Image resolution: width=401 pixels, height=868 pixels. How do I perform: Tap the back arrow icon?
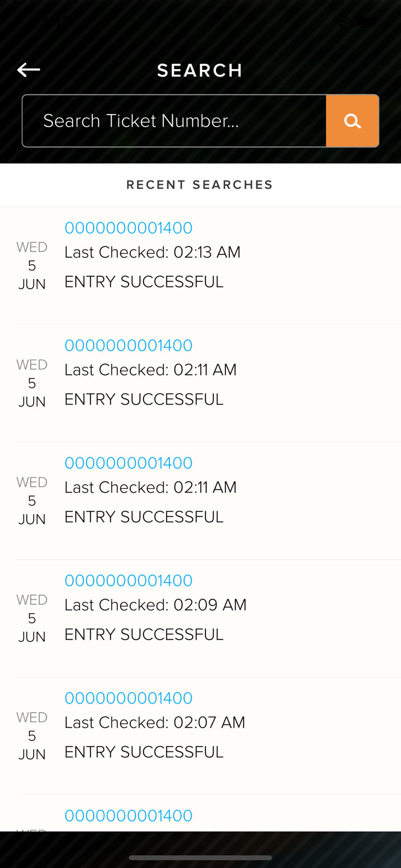tap(29, 69)
